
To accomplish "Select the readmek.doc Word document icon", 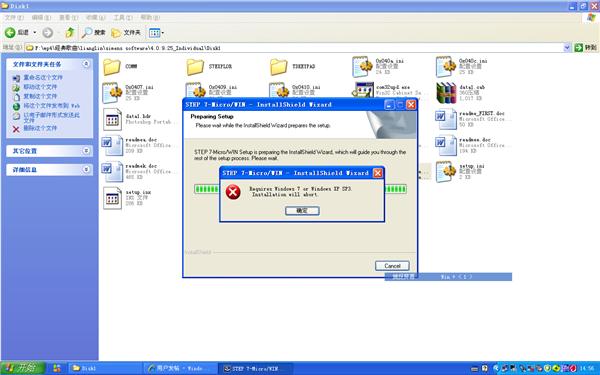I will point(112,172).
